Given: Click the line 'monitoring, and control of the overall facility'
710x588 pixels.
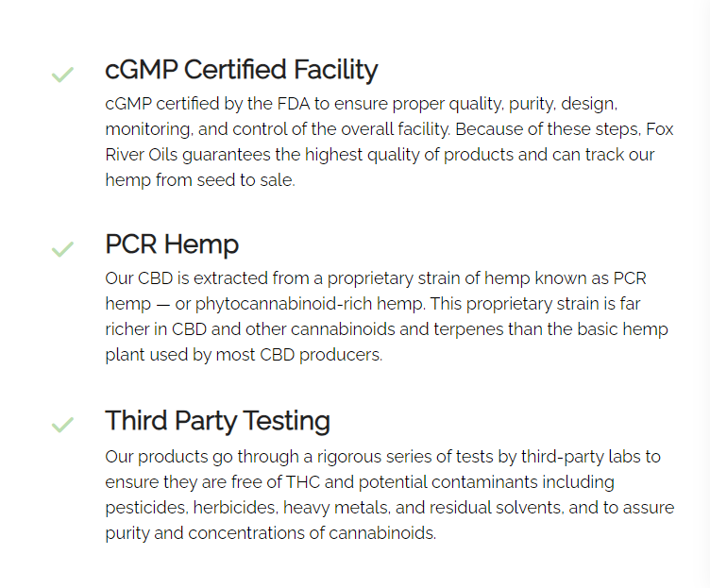Looking at the screenshot, I should 389,129.
